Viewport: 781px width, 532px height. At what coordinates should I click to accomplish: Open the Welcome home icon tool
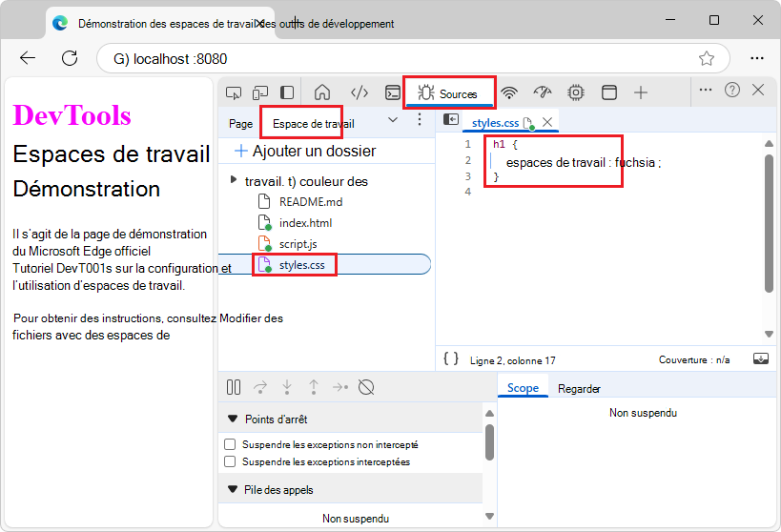322,92
